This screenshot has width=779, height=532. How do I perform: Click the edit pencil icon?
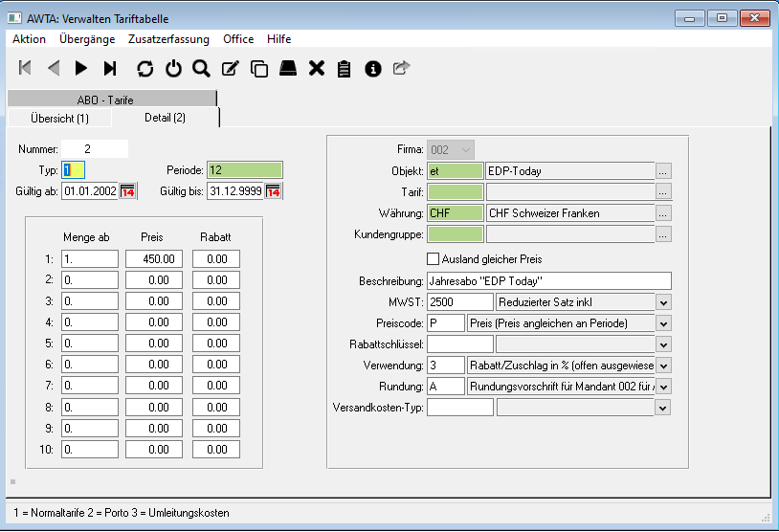click(x=230, y=68)
